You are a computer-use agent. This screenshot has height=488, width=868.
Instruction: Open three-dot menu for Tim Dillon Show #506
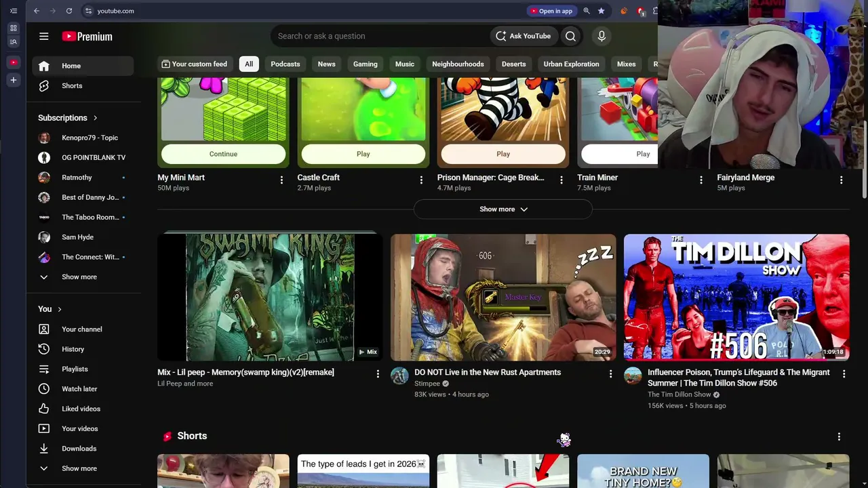point(844,374)
